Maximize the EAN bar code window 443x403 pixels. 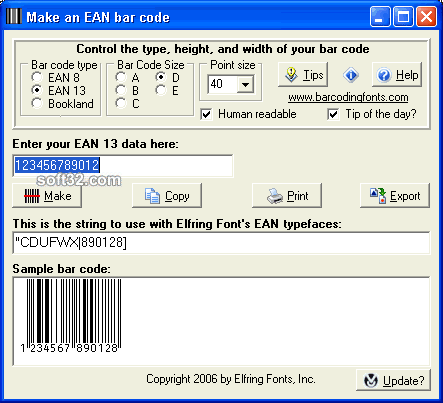tap(403, 17)
